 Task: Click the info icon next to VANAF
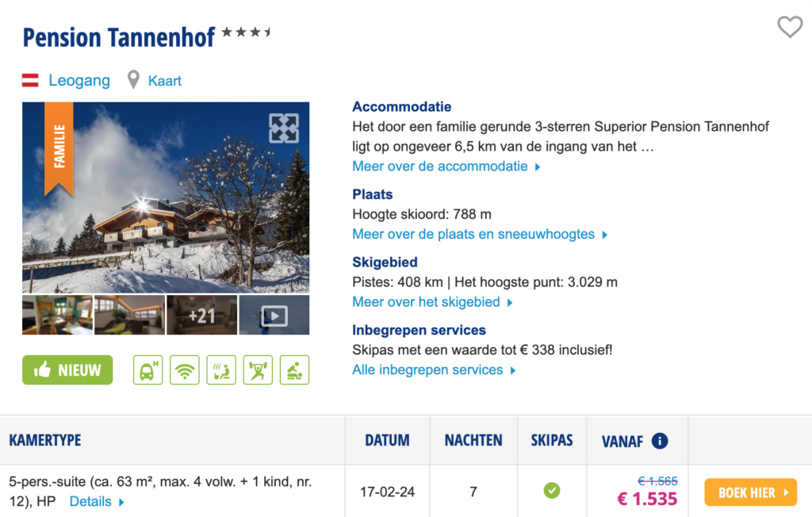pos(660,441)
